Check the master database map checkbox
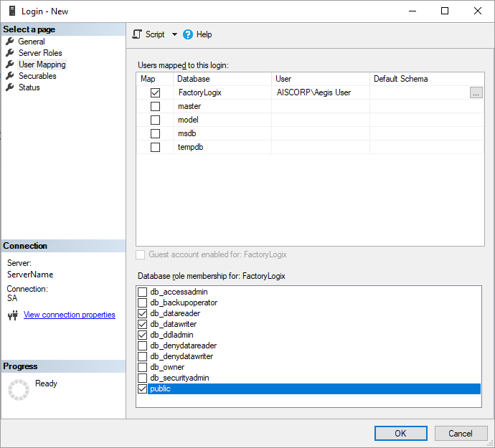 (155, 106)
